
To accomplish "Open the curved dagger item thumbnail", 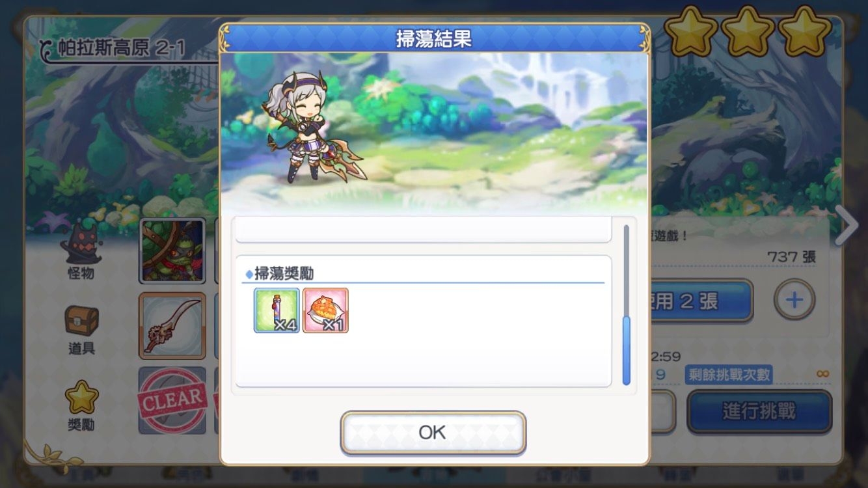I will click(x=172, y=326).
